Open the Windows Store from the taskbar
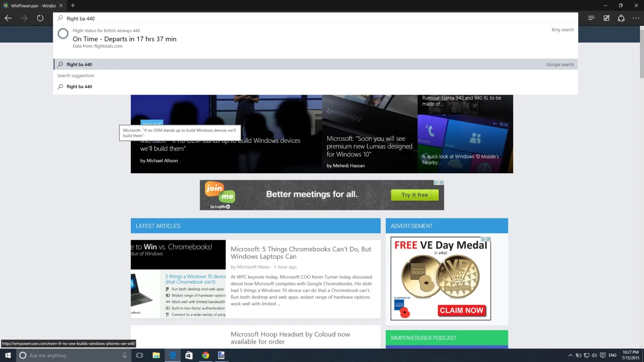Viewport: 644px width, 362px height. (x=189, y=356)
